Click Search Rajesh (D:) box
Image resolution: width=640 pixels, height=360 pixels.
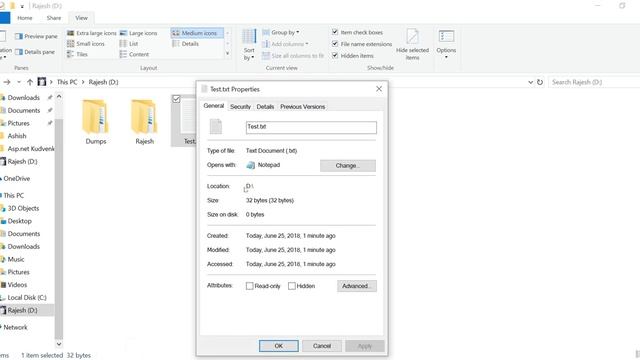tap(594, 82)
